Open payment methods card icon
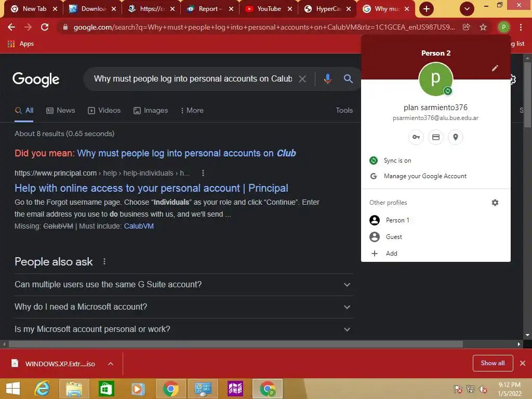Screen dimensions: 532x399 pyautogui.click(x=436, y=137)
